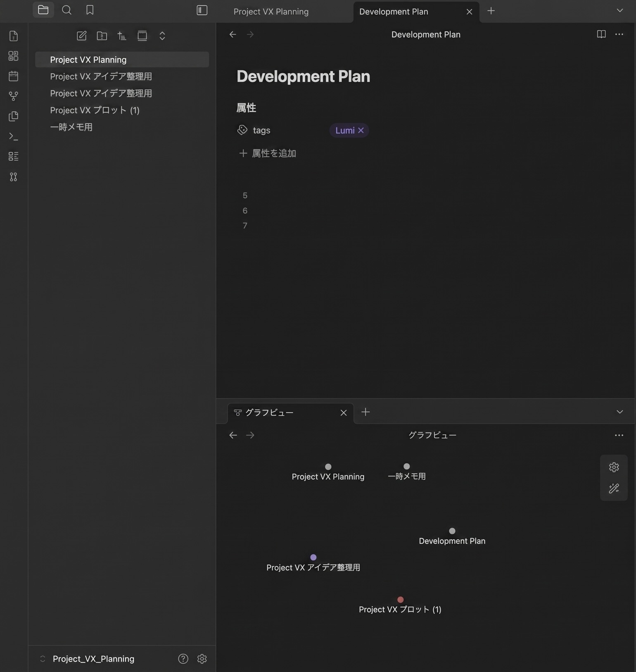The image size is (636, 672).
Task: Open the canvas grid ribbon icon
Action: 14,56
